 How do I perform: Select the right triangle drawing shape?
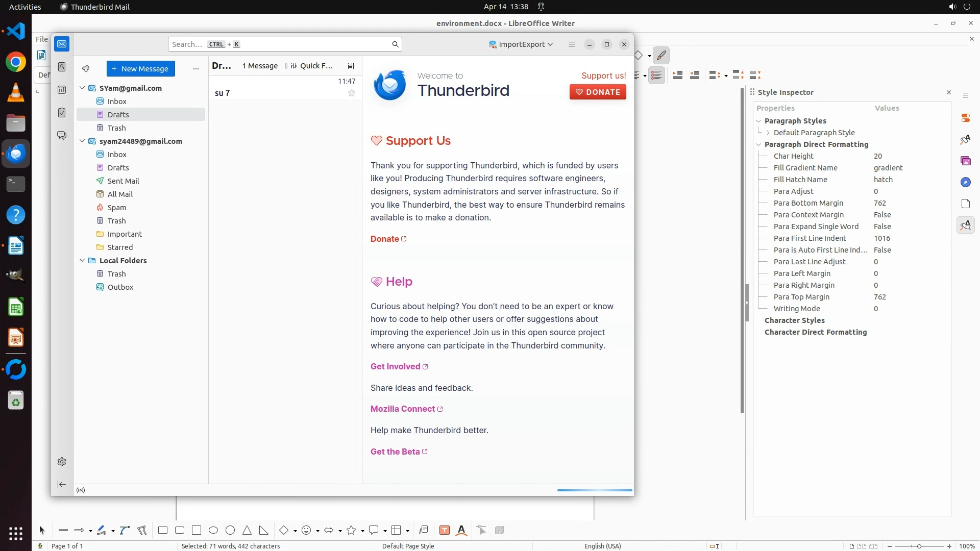[x=264, y=531]
